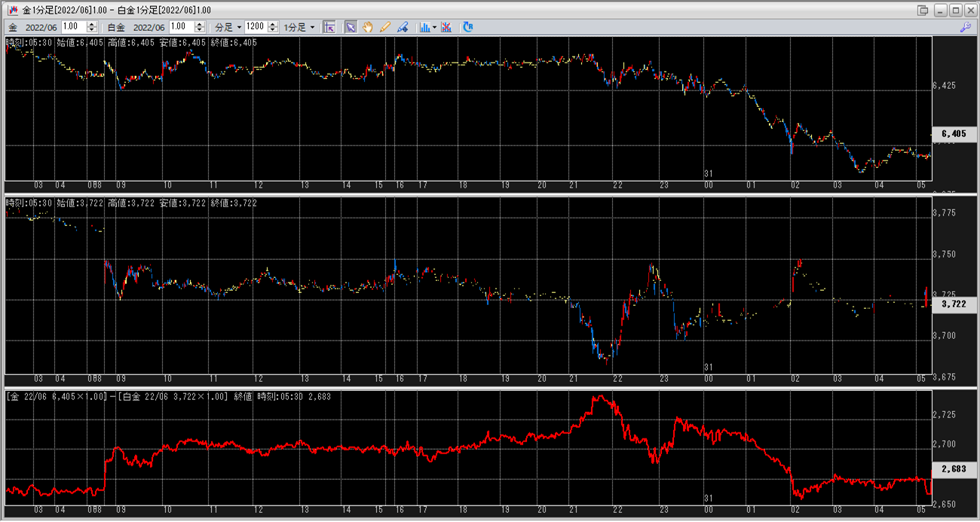Decrease the 白金 multiplier using the down arrow

point(200,30)
